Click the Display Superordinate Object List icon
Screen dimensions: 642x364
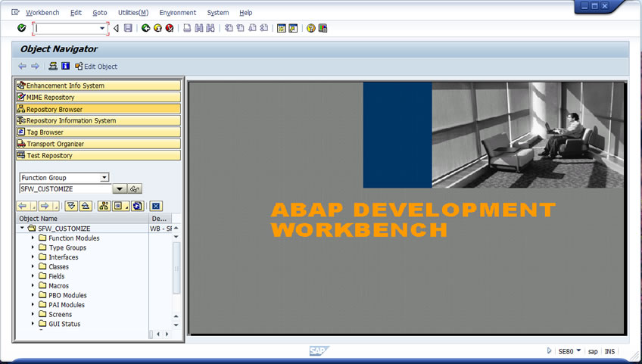(104, 206)
